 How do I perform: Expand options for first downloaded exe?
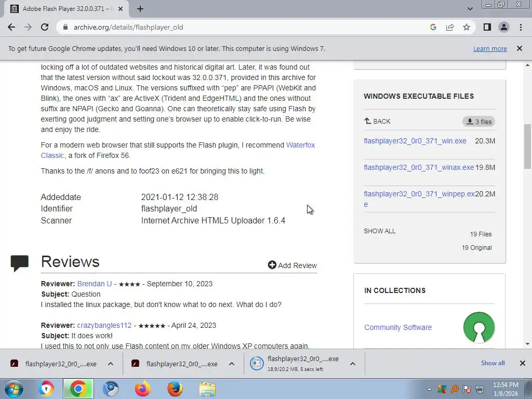(x=111, y=364)
